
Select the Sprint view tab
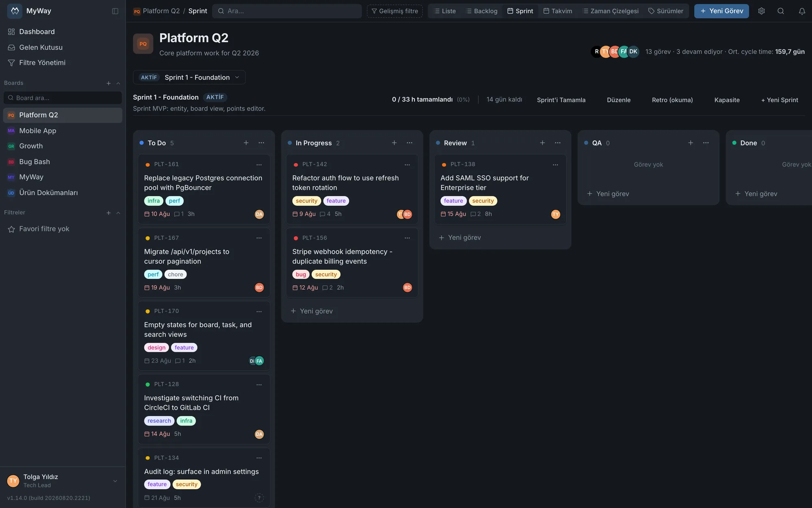[x=520, y=11]
